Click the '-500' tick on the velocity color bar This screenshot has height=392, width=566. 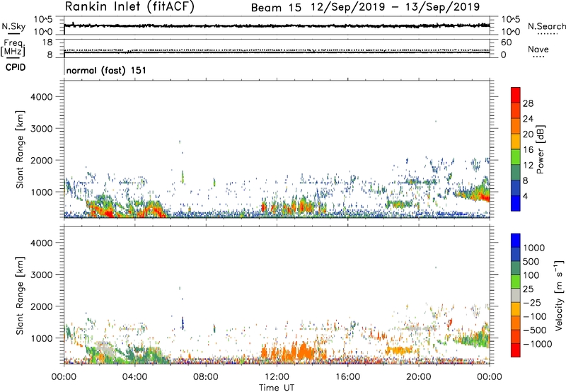[533, 330]
